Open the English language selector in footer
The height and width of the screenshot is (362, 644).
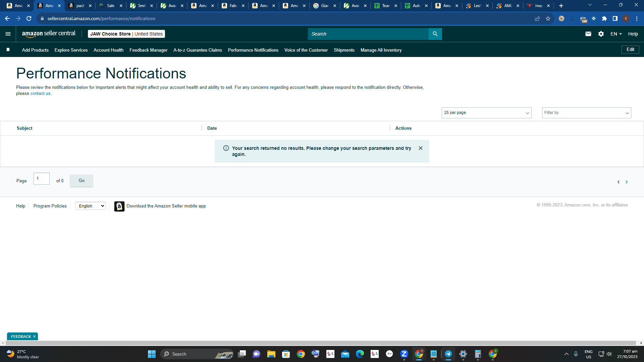click(91, 206)
